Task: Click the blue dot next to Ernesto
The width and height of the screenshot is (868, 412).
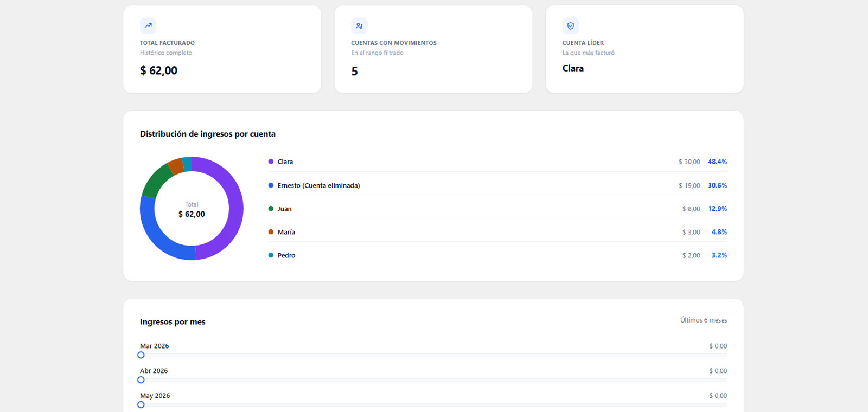Action: click(x=271, y=185)
